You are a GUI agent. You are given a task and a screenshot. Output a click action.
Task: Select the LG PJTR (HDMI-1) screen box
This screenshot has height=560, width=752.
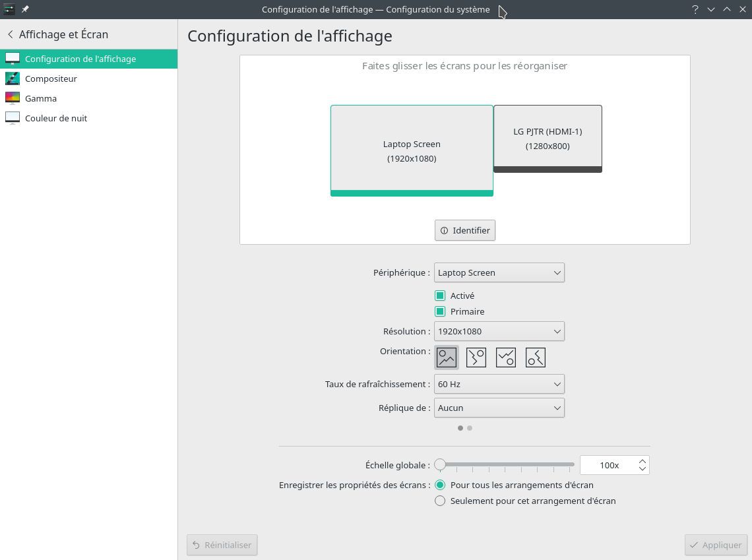[x=548, y=138]
